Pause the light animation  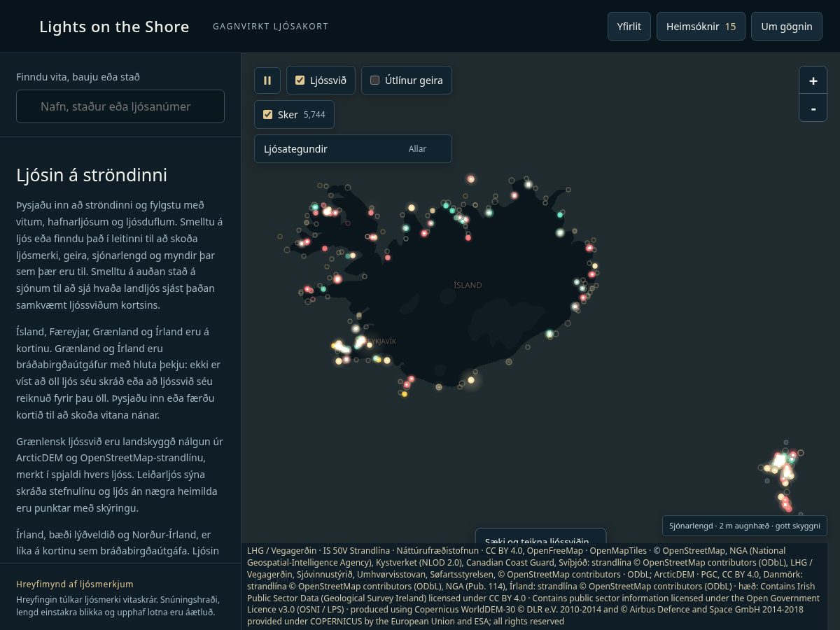point(267,80)
